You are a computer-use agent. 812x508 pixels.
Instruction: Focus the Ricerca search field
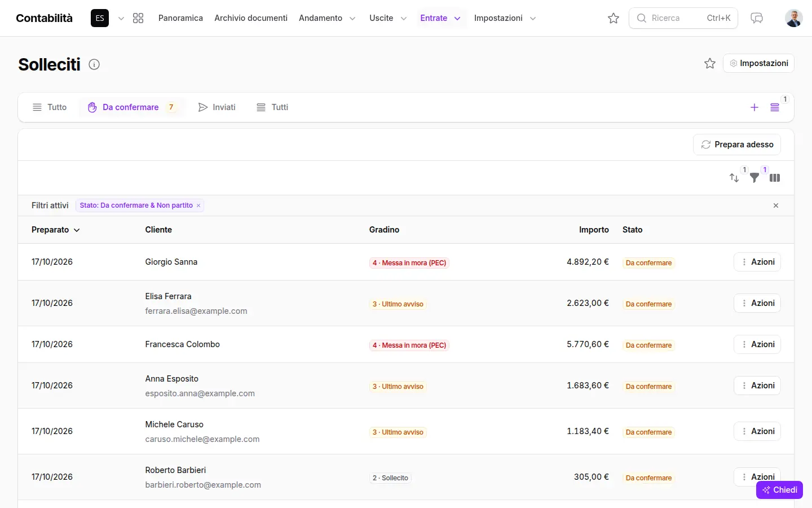[683, 18]
